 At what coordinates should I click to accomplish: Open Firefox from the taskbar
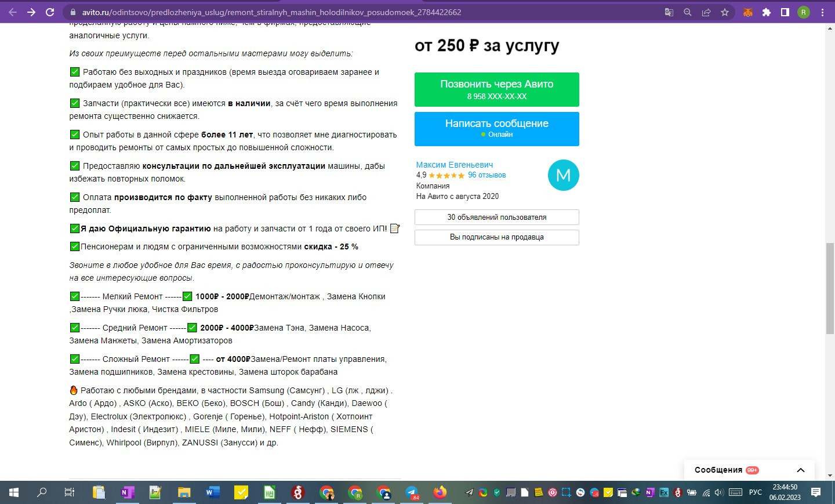tap(440, 492)
